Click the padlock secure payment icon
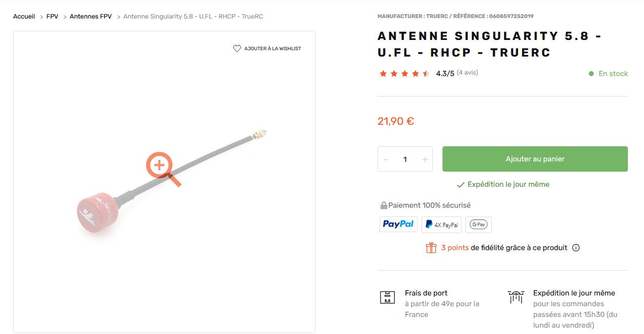This screenshot has width=644, height=334. 383,205
